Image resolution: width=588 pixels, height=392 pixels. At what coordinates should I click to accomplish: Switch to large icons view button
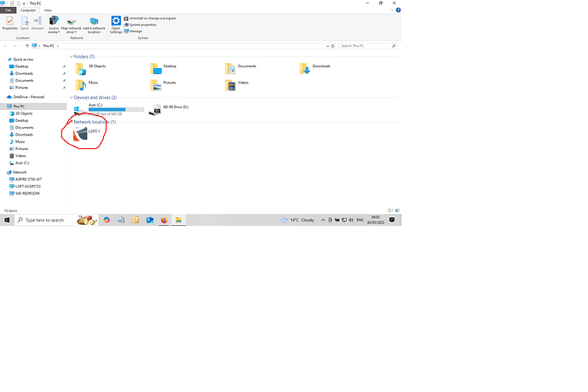pyautogui.click(x=397, y=210)
